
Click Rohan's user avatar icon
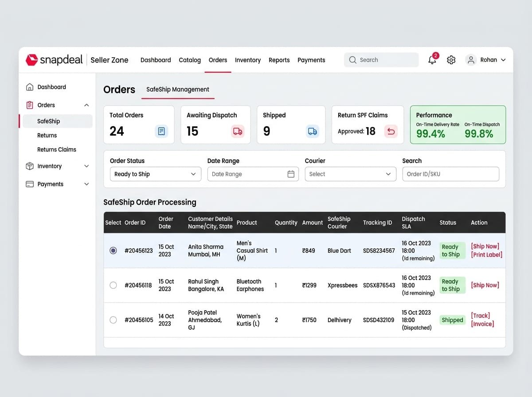click(x=471, y=60)
